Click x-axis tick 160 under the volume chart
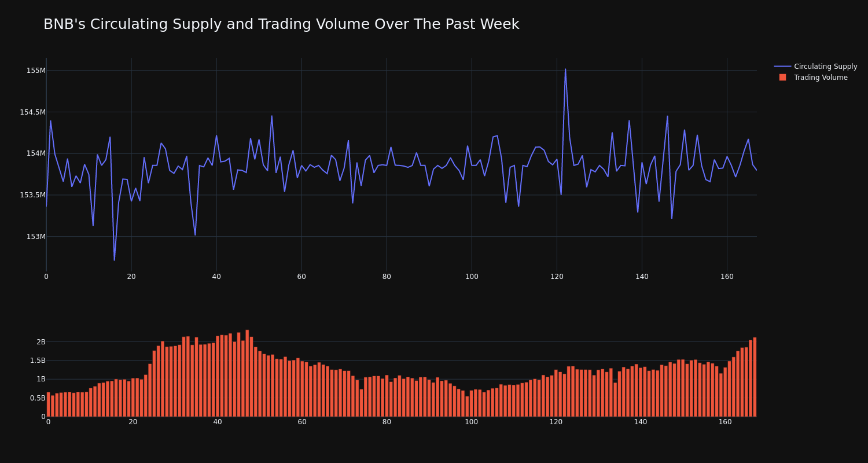This screenshot has height=463, width=868. click(725, 422)
